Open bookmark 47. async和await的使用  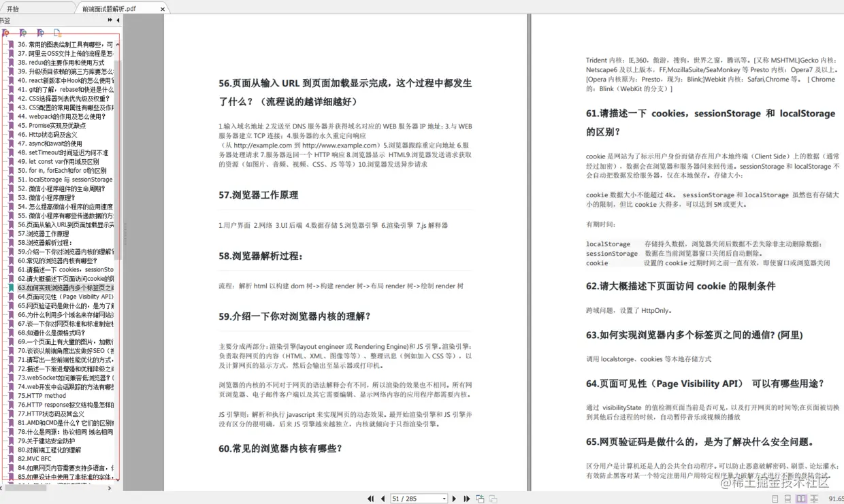[x=50, y=144]
